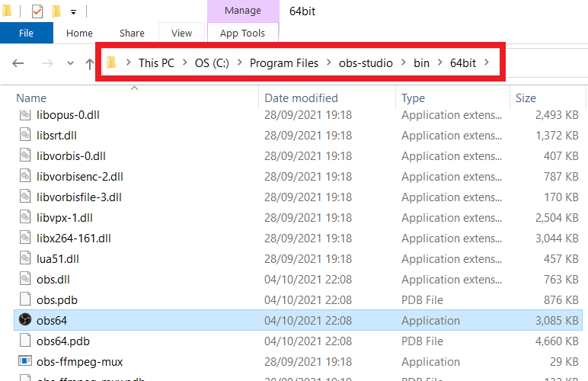
Task: Click the Manage contextual tab
Action: click(243, 11)
